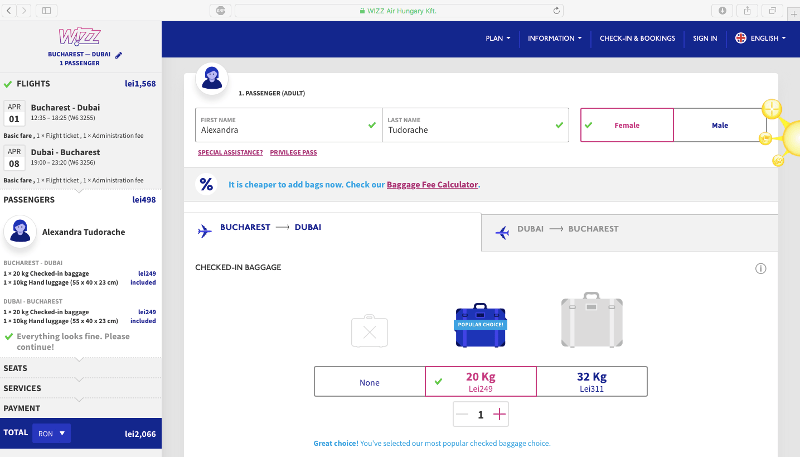Click passengers price lei498
The image size is (800, 457).
point(144,200)
